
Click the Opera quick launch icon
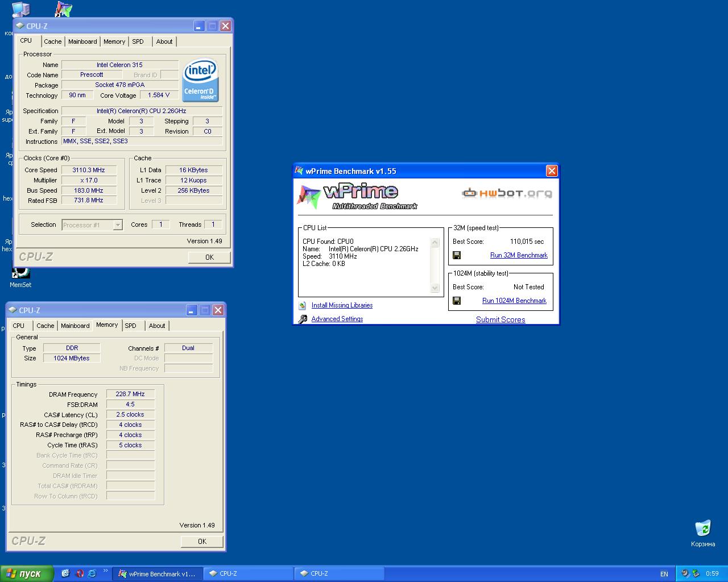click(80, 573)
